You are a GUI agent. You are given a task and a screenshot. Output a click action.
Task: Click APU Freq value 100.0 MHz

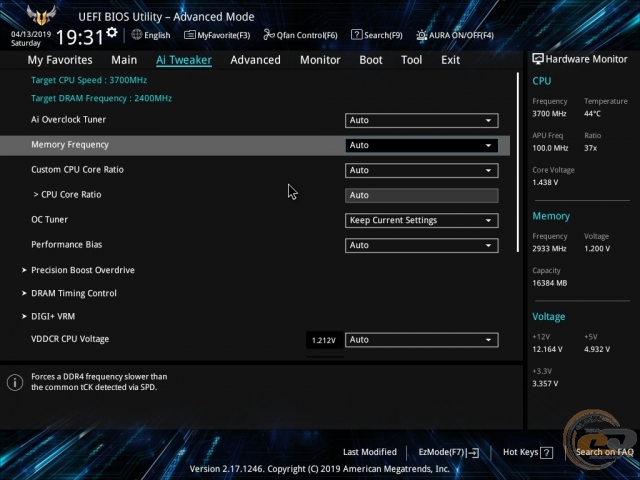click(x=550, y=148)
